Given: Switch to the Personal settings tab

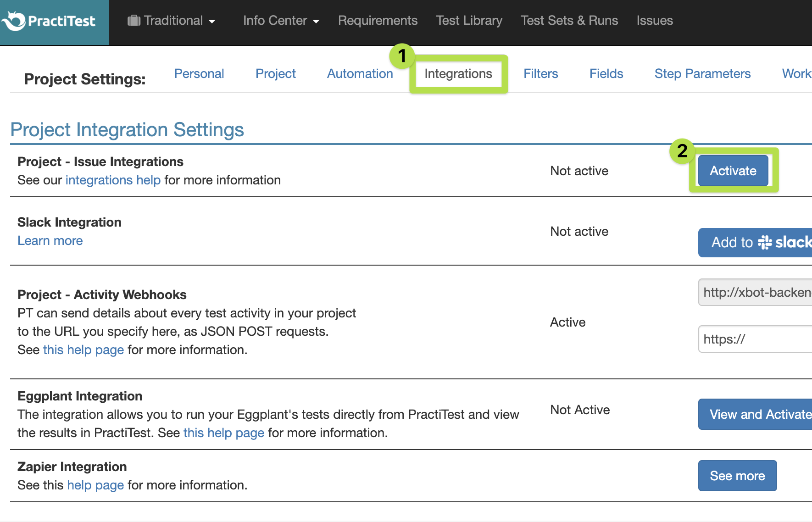Looking at the screenshot, I should pyautogui.click(x=199, y=74).
